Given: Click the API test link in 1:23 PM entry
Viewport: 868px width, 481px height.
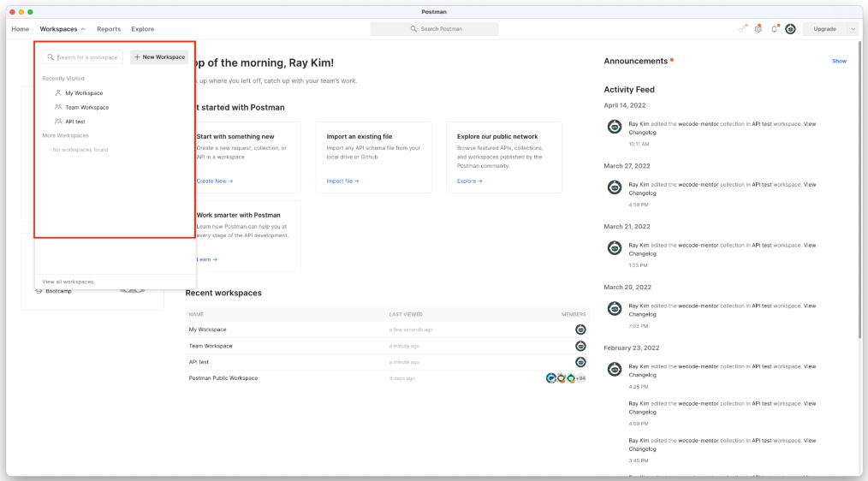Looking at the screenshot, I should 762,245.
